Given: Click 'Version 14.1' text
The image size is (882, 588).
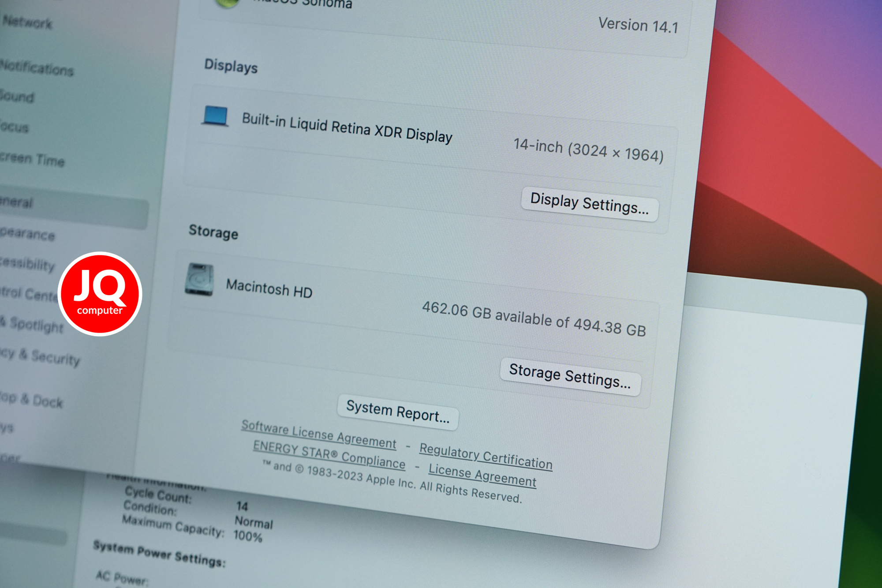Looking at the screenshot, I should (638, 25).
